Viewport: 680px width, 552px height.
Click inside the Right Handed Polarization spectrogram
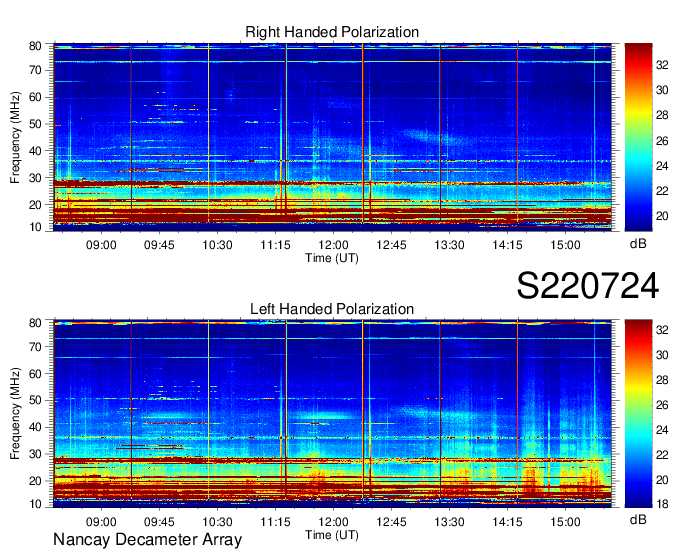click(x=332, y=137)
